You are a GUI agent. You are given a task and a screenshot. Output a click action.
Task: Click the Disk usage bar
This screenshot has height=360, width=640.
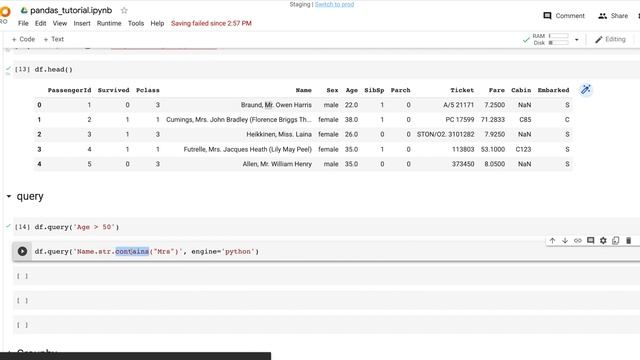click(x=558, y=42)
